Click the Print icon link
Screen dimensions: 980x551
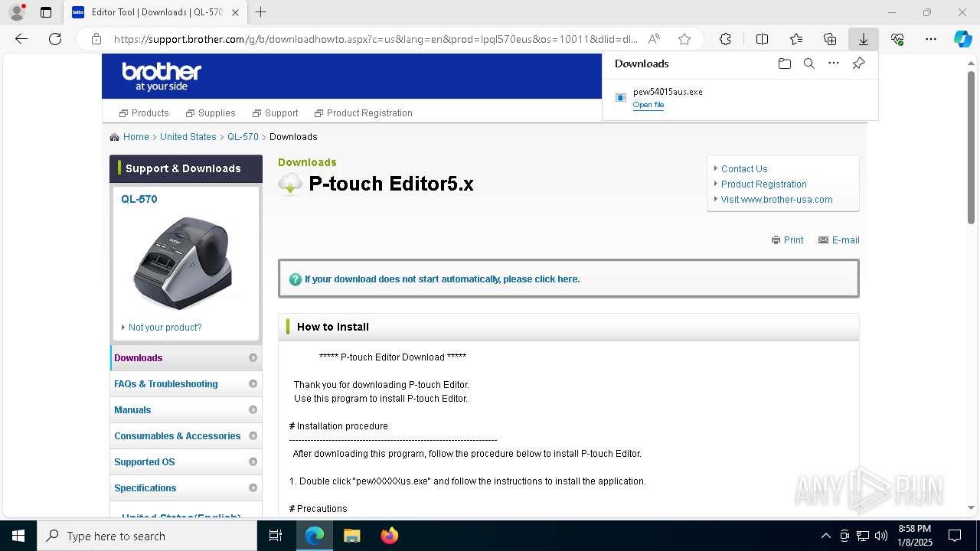(x=787, y=240)
